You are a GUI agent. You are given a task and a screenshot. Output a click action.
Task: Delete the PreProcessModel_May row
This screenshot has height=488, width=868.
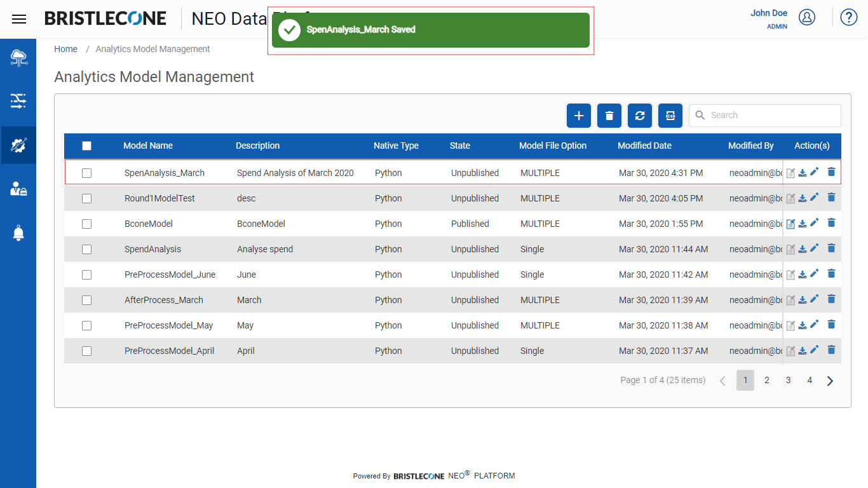(x=831, y=324)
